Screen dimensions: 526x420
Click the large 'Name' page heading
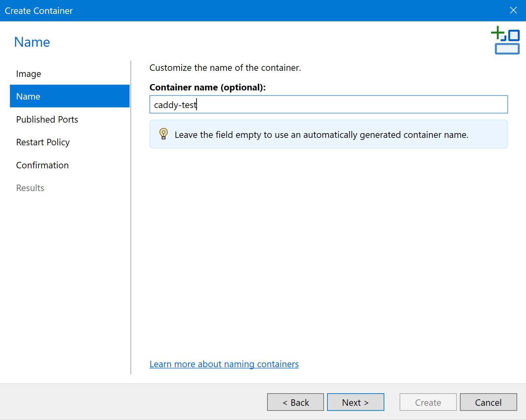tap(32, 42)
